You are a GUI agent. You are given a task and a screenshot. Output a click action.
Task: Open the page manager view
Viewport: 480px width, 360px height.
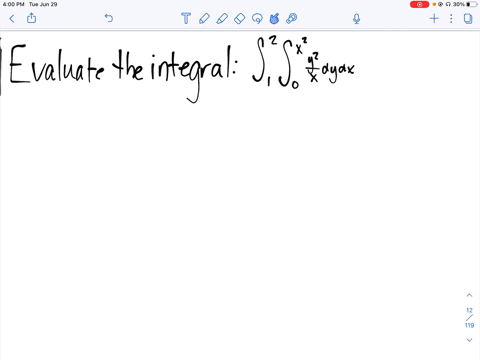(x=468, y=18)
